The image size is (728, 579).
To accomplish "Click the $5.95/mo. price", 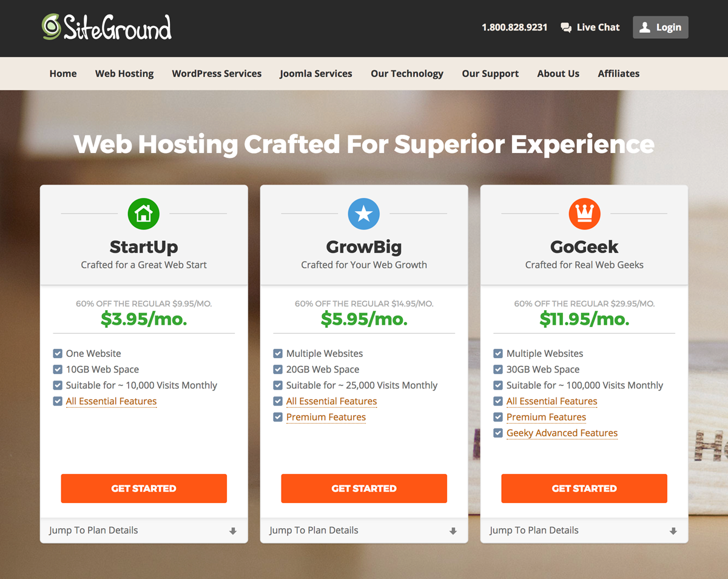I will coord(364,319).
